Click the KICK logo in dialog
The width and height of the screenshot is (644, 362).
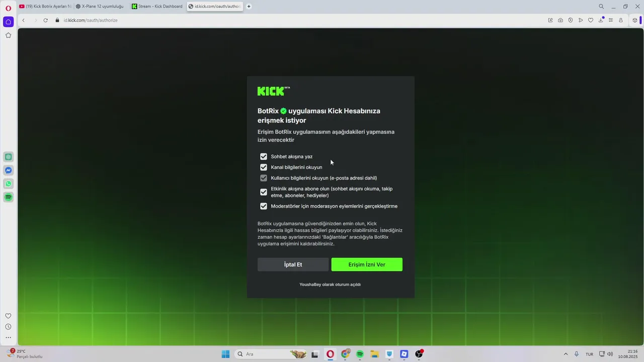pos(274,91)
